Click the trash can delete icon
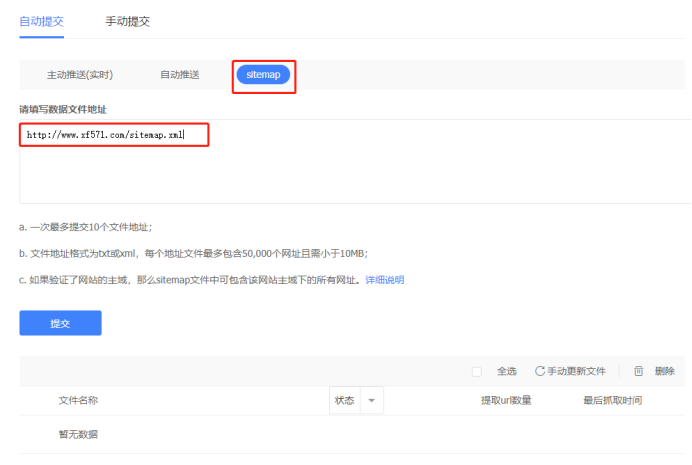The width and height of the screenshot is (692, 465). tap(638, 371)
